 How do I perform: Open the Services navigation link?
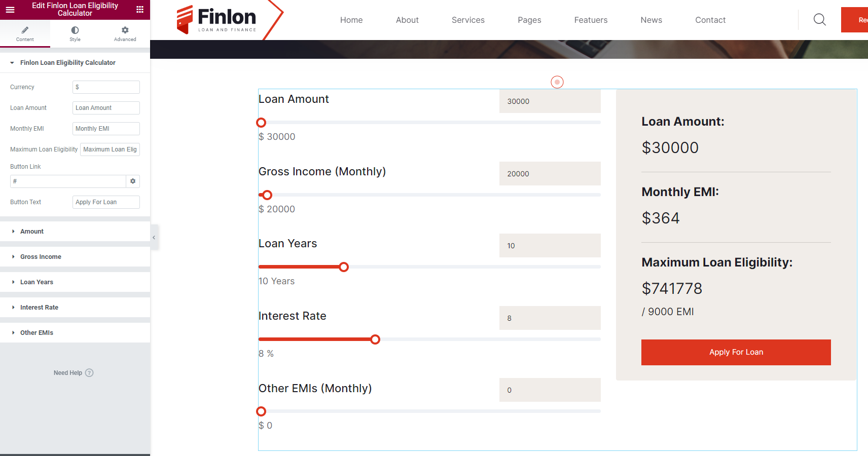(468, 20)
